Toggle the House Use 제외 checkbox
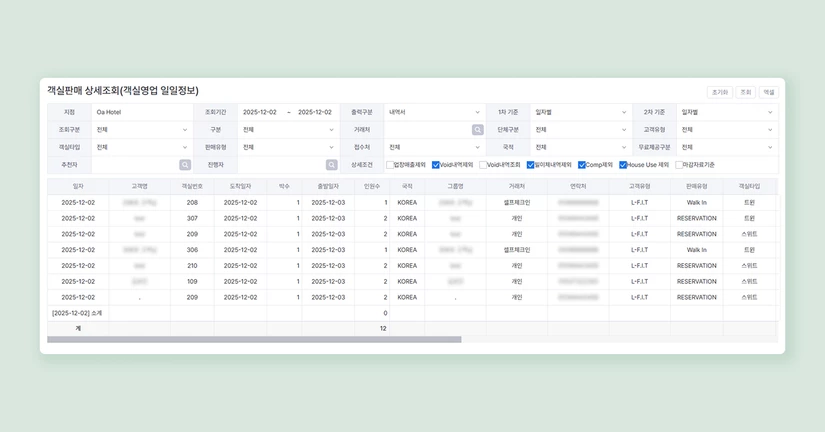The height and width of the screenshot is (432, 825). click(x=623, y=165)
